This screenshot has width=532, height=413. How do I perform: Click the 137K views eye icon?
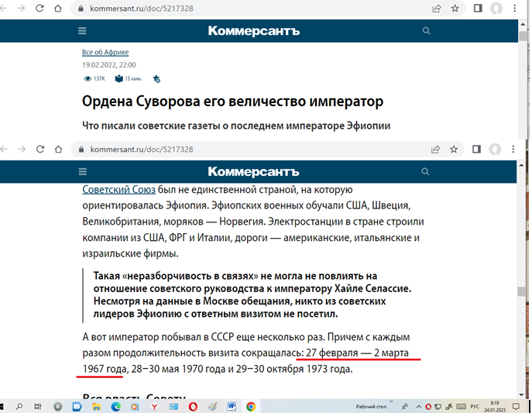pyautogui.click(x=88, y=79)
